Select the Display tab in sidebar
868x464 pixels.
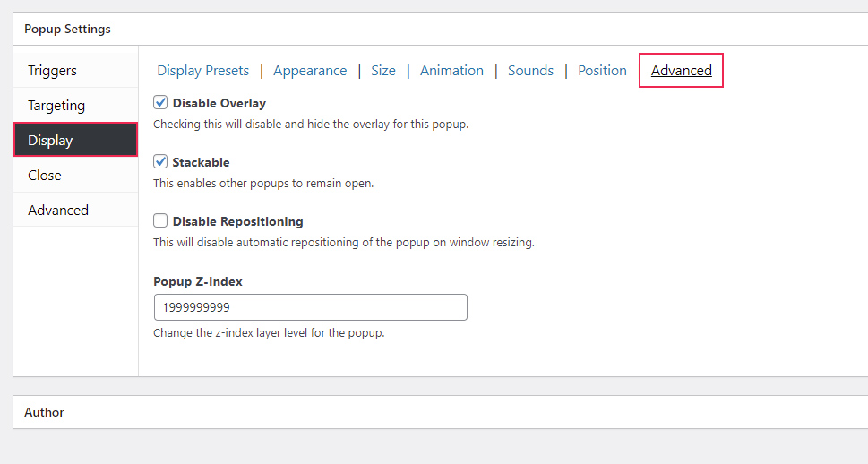76,140
